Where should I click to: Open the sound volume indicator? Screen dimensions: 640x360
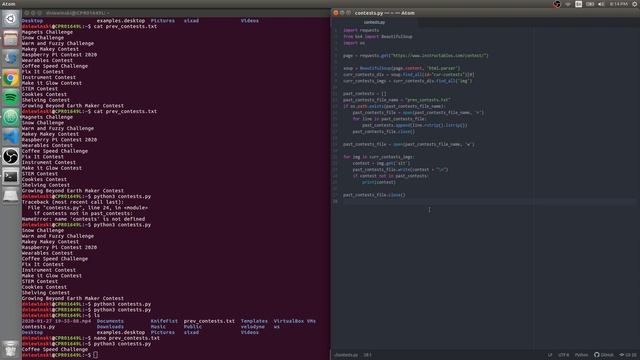point(601,4)
